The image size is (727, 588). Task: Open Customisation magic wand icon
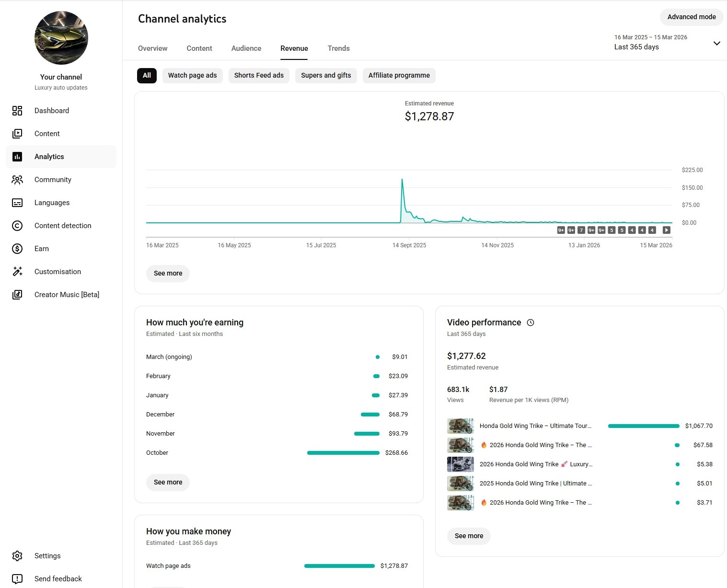pyautogui.click(x=17, y=272)
